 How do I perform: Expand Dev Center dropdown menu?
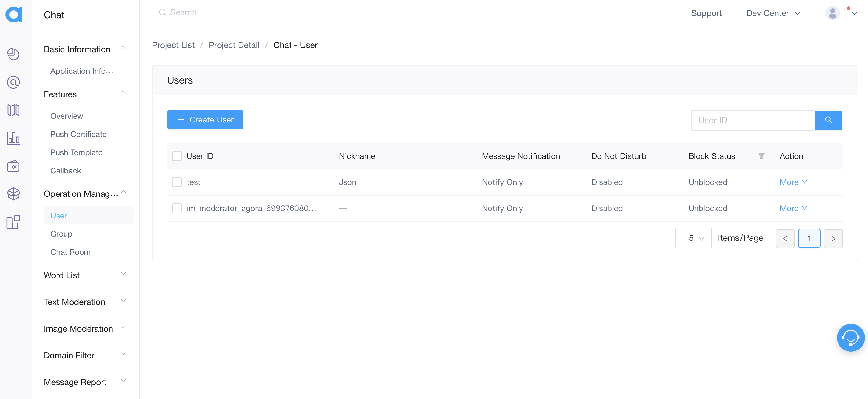click(772, 13)
